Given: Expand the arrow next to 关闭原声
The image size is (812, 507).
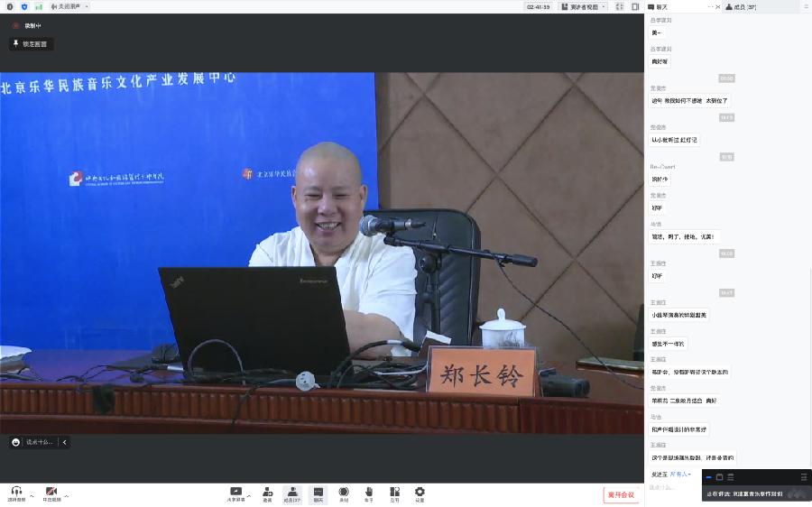Looking at the screenshot, I should (86, 6).
